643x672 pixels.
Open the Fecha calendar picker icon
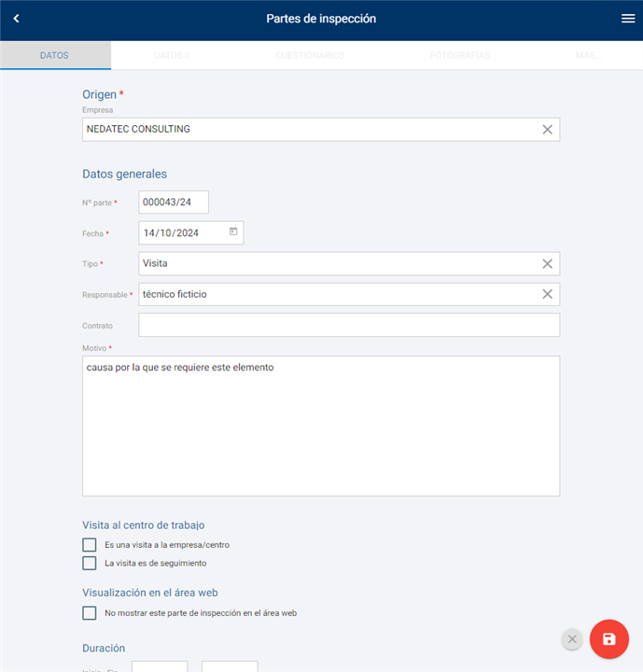(x=233, y=231)
